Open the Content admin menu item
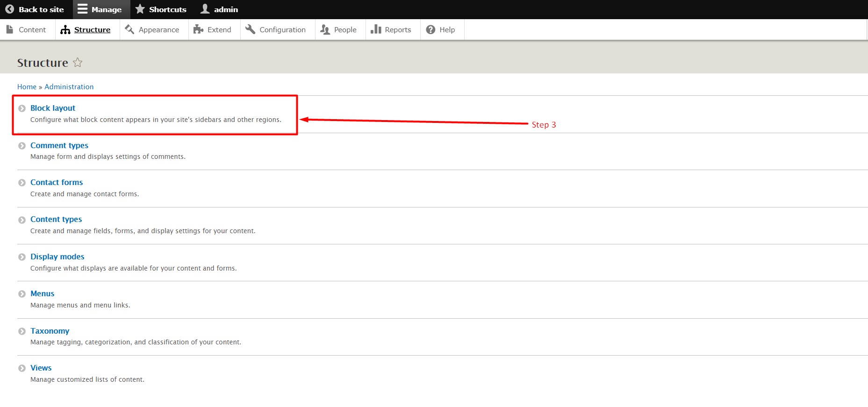The image size is (868, 407). pos(28,29)
